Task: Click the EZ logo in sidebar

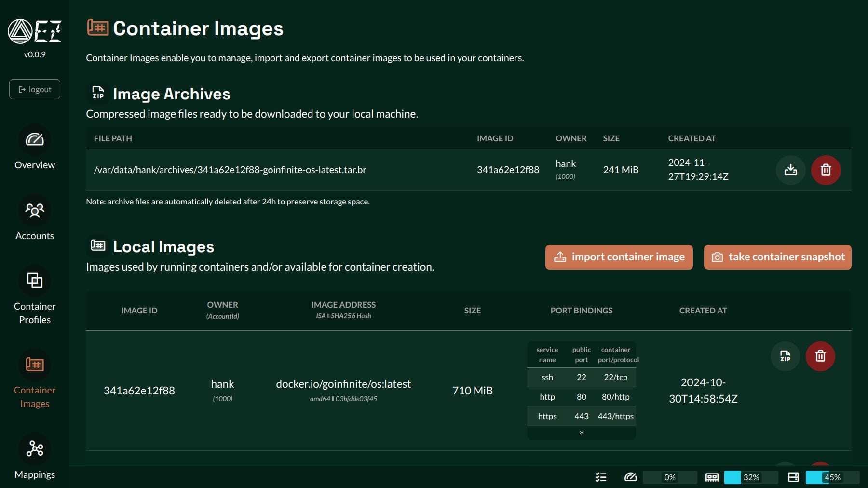Action: (x=35, y=31)
